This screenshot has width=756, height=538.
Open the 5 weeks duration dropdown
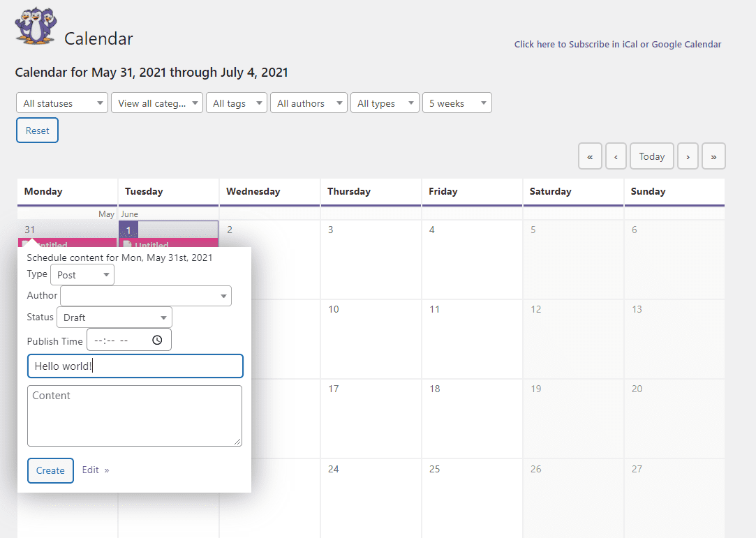[x=457, y=103]
